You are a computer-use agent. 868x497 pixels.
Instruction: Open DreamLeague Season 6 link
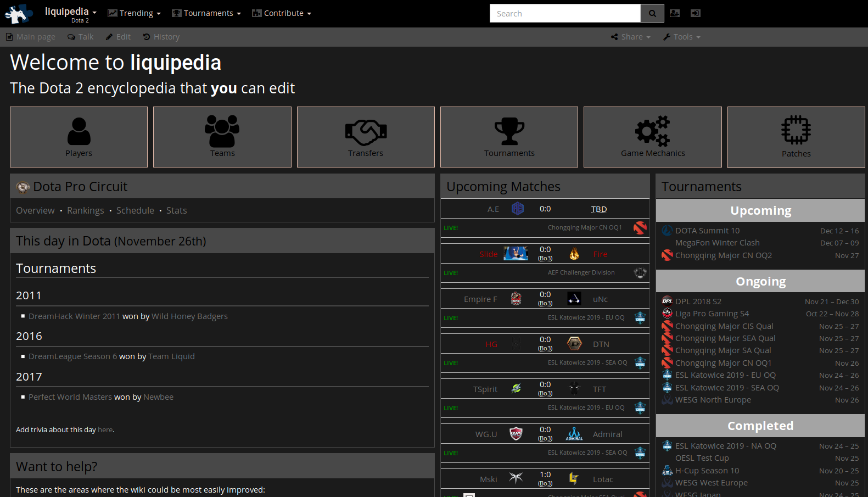[72, 356]
